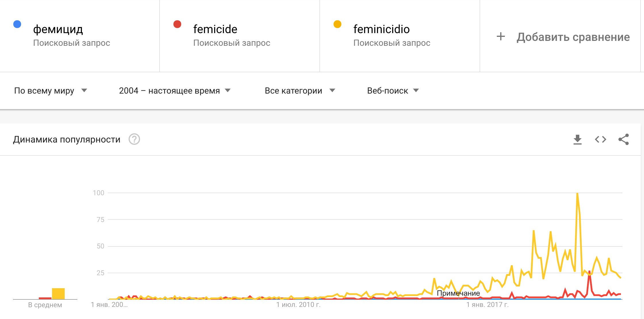Click the Примечание note marker on chart
This screenshot has width=644, height=319.
coord(458,293)
